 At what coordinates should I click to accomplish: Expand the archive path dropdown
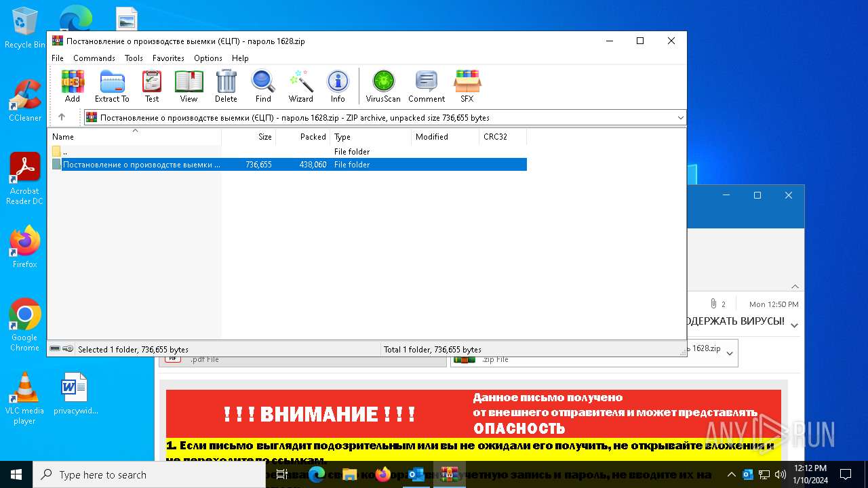(680, 118)
